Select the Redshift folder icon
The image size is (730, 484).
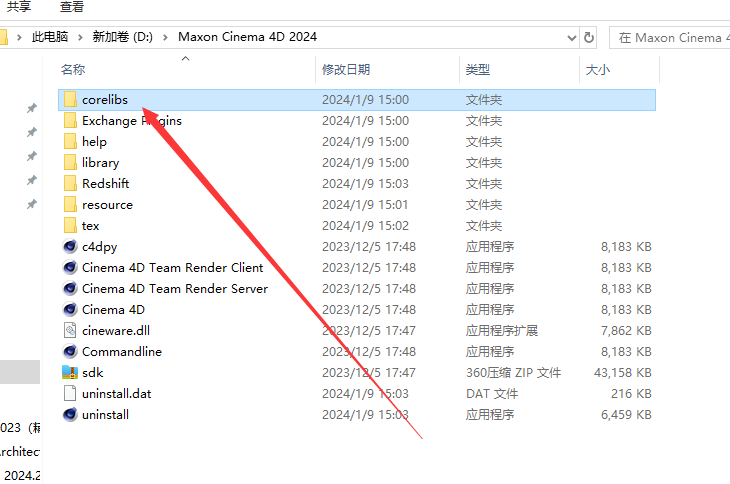coord(70,183)
